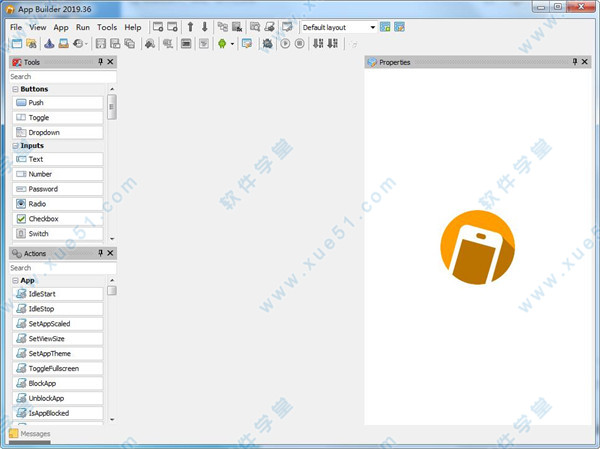The image size is (600, 449).
Task: Click Tools panel scroll-up arrow
Action: [x=112, y=89]
